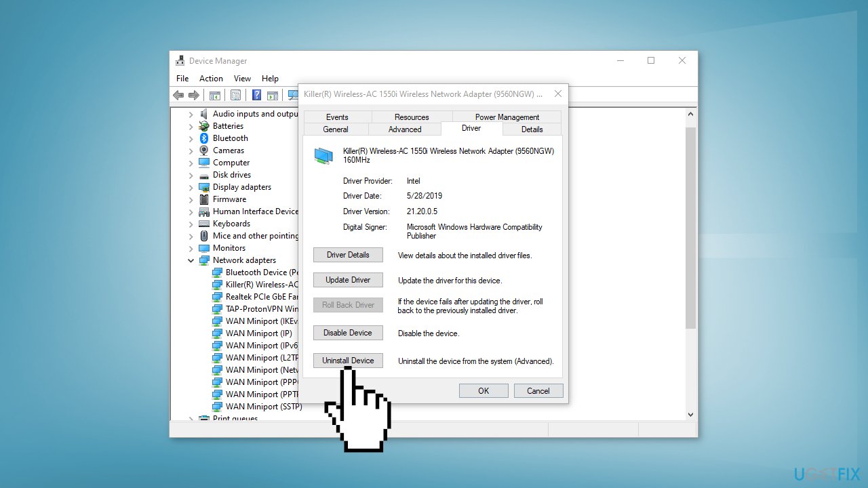Collapse the Network adapters category
This screenshot has width=868, height=488.
(191, 260)
